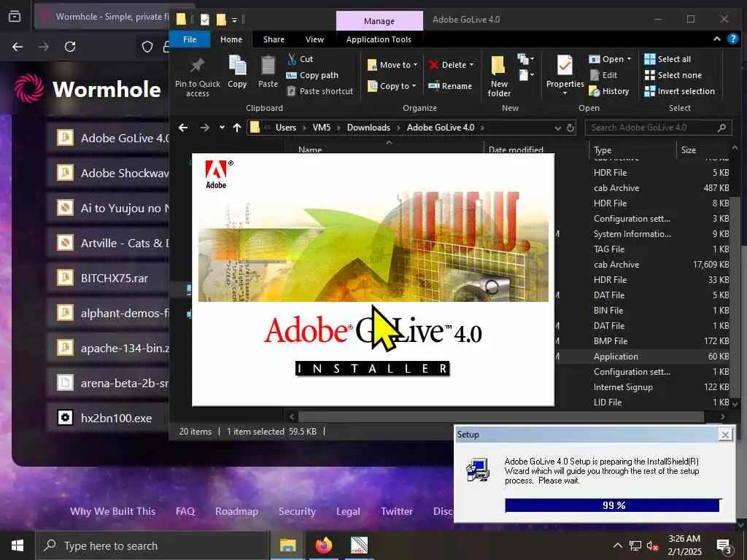Click the Copy icon in Clipboard group
Image resolution: width=747 pixels, height=560 pixels.
click(237, 65)
